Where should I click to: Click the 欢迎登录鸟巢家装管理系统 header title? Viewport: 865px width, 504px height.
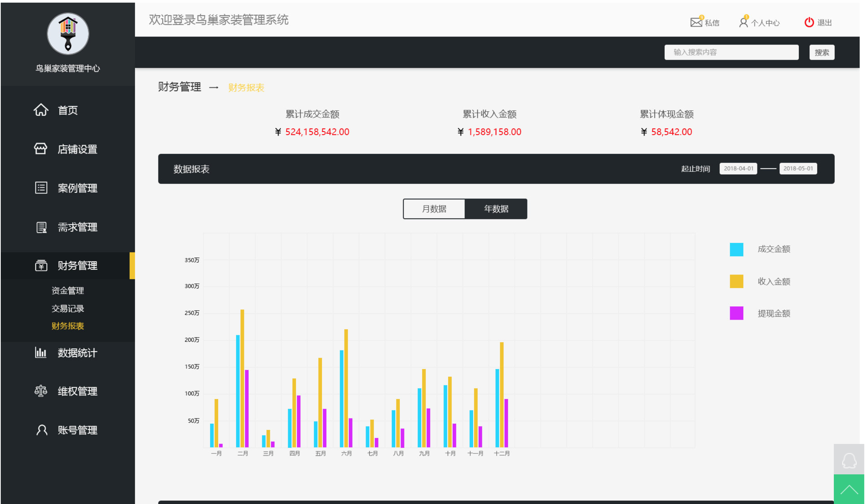click(x=219, y=20)
